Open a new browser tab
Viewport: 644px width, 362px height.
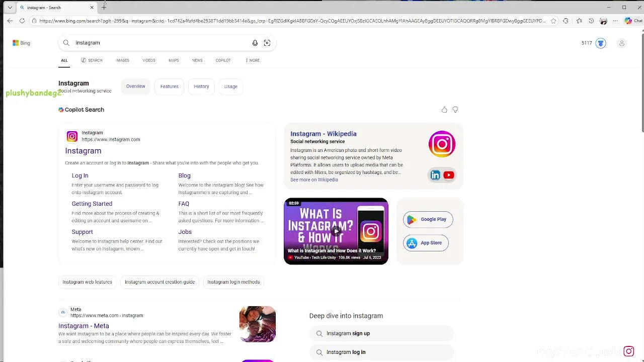pyautogui.click(x=104, y=7)
